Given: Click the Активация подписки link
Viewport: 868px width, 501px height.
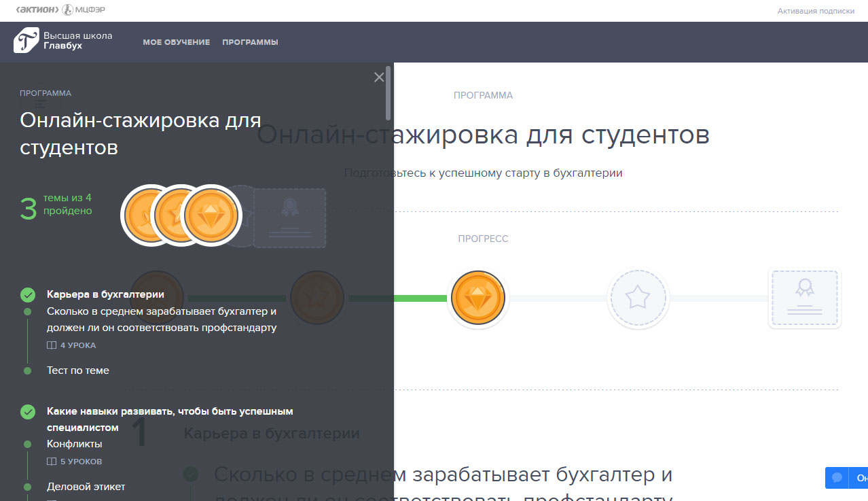Looking at the screenshot, I should pos(815,11).
